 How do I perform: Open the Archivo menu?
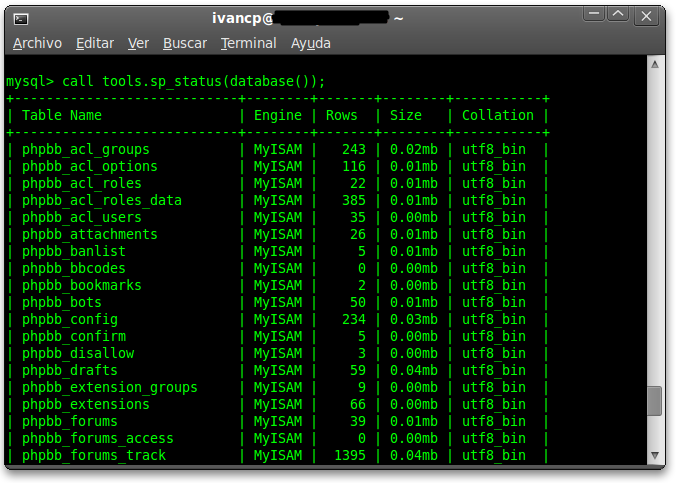[38, 44]
